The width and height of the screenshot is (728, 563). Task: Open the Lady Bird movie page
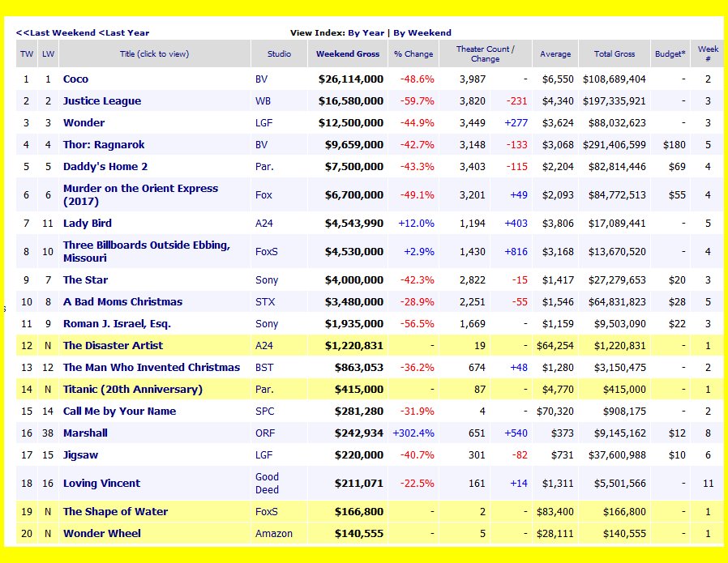tap(88, 223)
